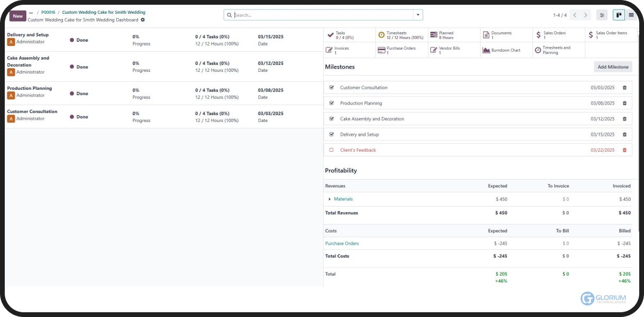The height and width of the screenshot is (317, 644).
Task: Toggle the right panel filter icon
Action: (602, 15)
